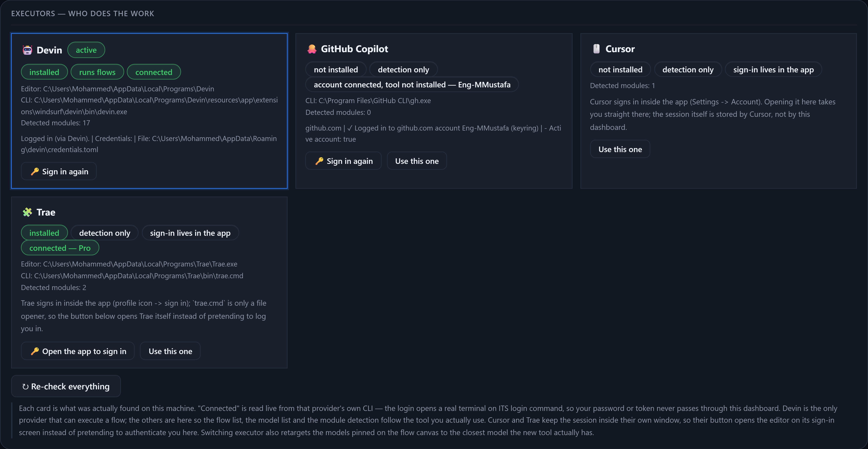Click the "account connected, tool not installed — Eng-MMustafa" pill

[412, 84]
